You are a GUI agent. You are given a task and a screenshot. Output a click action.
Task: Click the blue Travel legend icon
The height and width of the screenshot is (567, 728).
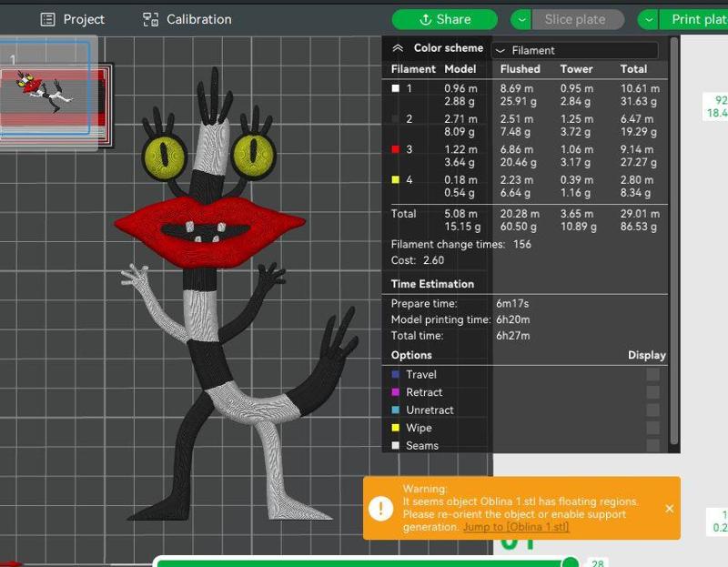(396, 374)
